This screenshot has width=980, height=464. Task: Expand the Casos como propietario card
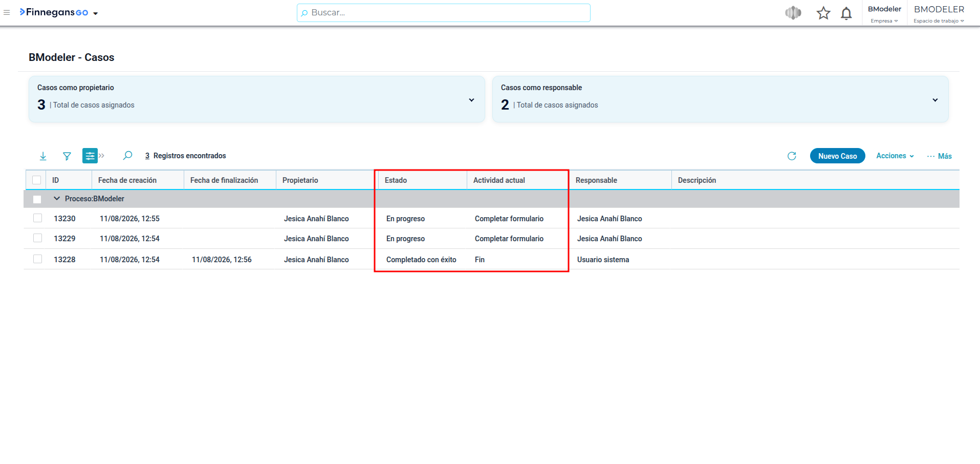(471, 100)
